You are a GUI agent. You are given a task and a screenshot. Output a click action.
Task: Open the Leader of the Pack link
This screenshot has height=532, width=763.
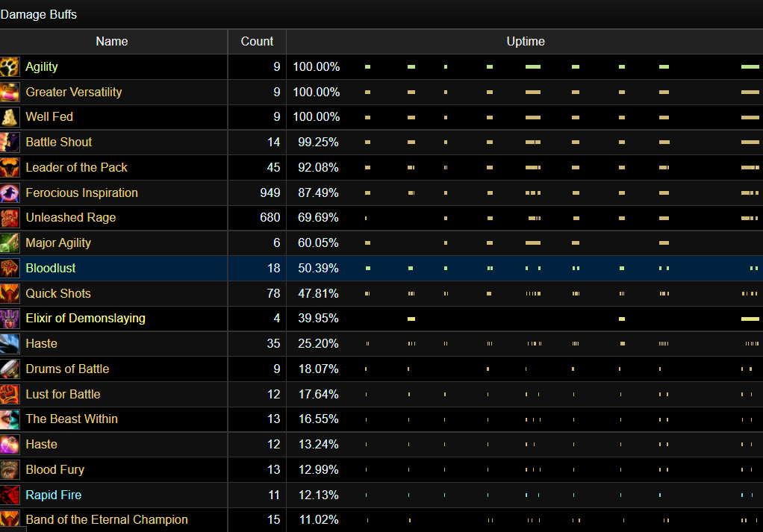point(76,167)
